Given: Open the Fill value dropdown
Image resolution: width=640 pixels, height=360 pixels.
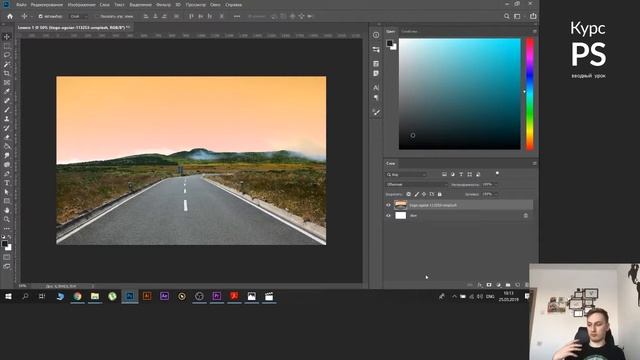Looking at the screenshot, I should click(x=495, y=194).
